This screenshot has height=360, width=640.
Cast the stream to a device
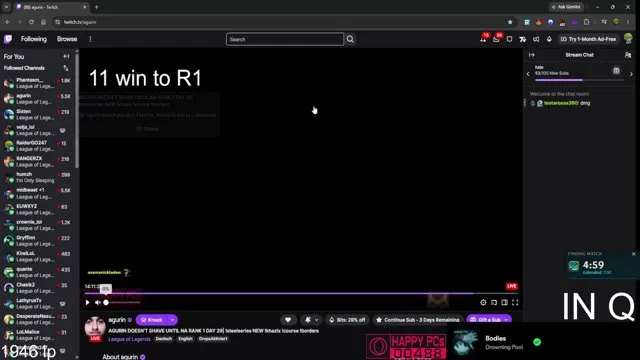pos(494,302)
